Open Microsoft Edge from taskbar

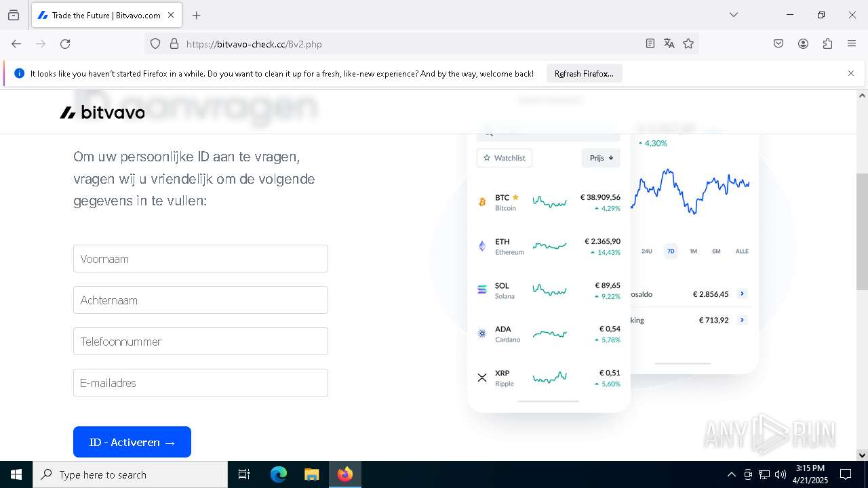pos(279,474)
